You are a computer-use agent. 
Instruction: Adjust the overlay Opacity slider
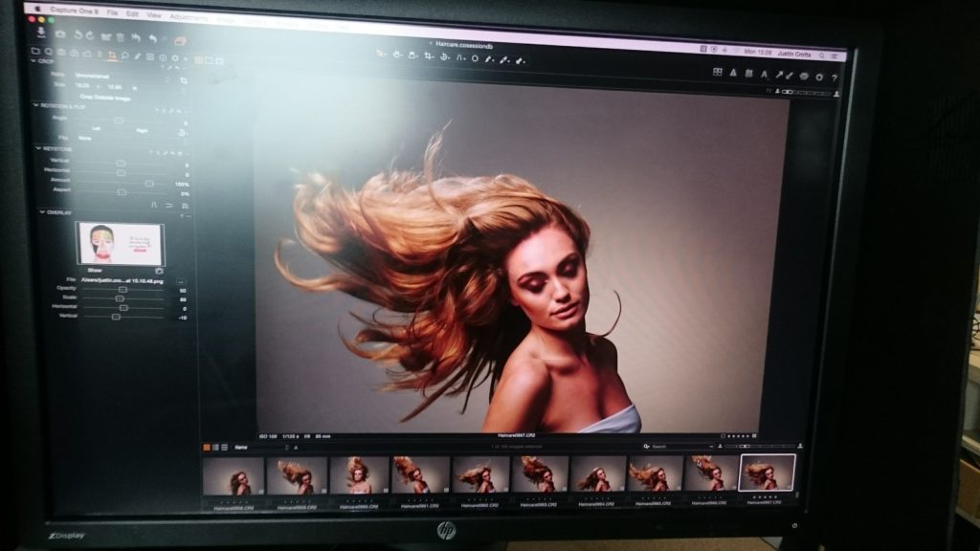pyautogui.click(x=122, y=288)
